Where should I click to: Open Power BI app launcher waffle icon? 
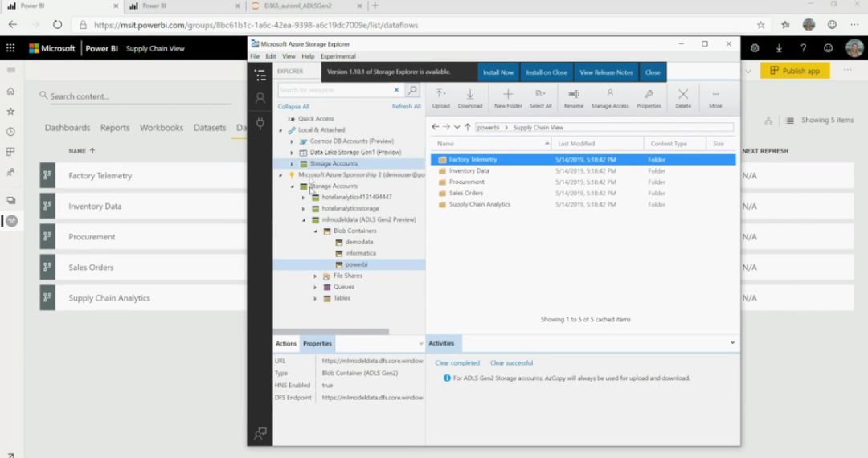(10, 48)
